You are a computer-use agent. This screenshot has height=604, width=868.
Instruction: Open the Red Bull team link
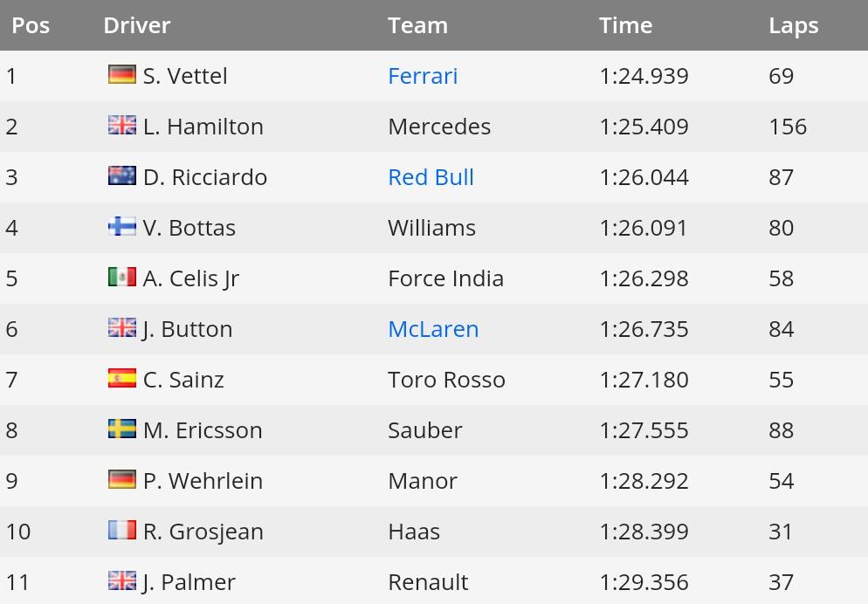click(x=431, y=177)
